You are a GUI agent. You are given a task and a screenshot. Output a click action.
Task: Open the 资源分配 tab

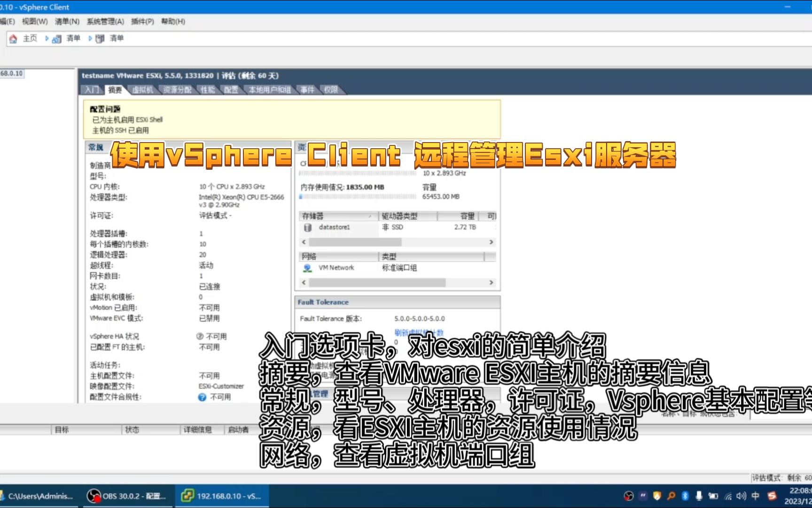click(x=177, y=90)
